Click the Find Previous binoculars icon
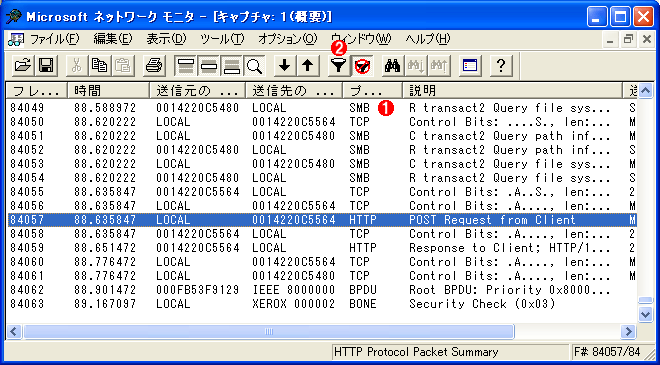 (x=439, y=66)
